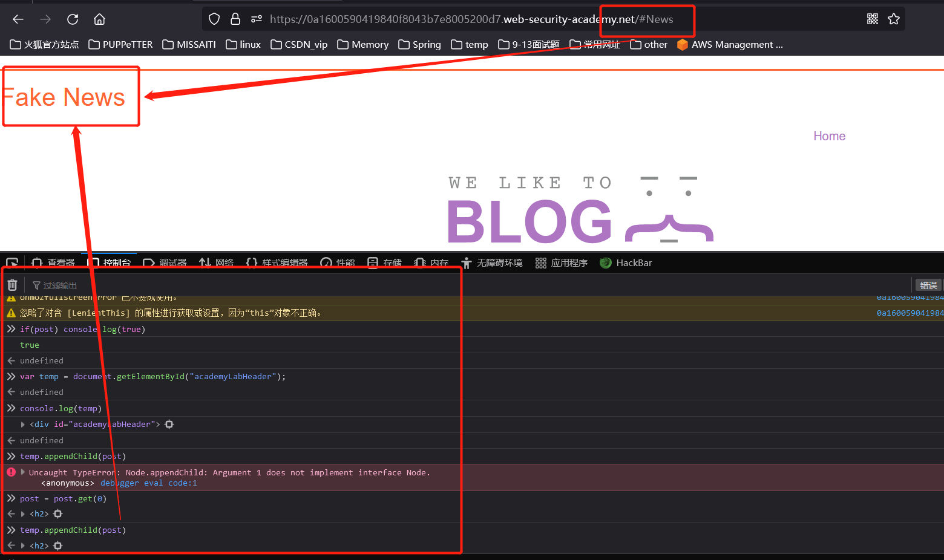The height and width of the screenshot is (560, 944).
Task: Expand h2 node under temp.appendChild(post) result
Action: pos(23,545)
